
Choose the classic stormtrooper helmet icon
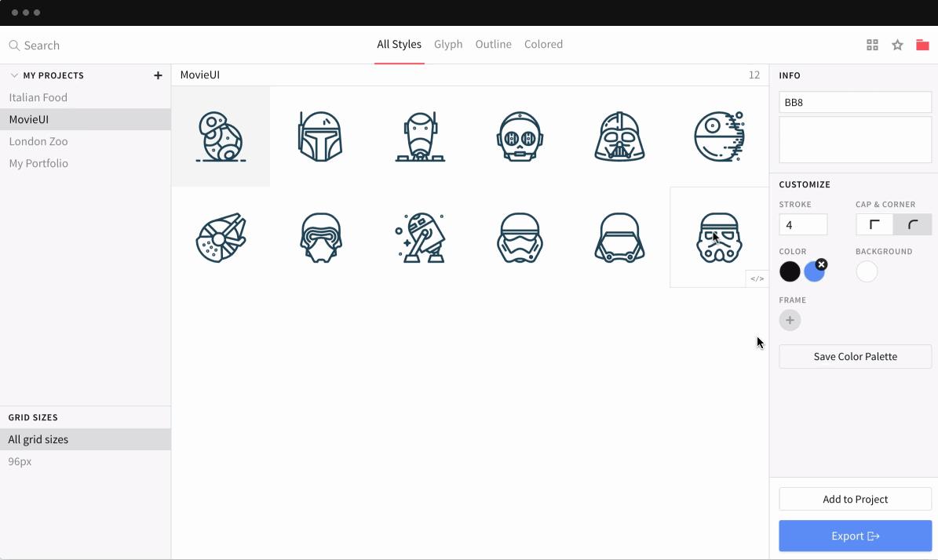pos(719,238)
